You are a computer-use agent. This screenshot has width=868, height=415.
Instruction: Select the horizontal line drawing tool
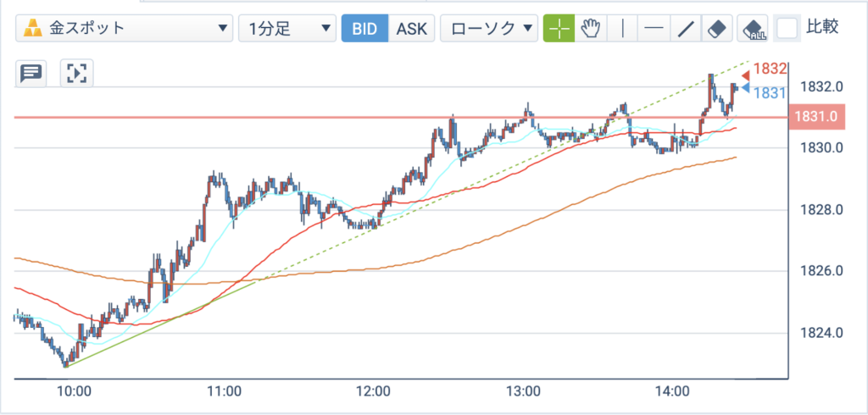pyautogui.click(x=654, y=29)
